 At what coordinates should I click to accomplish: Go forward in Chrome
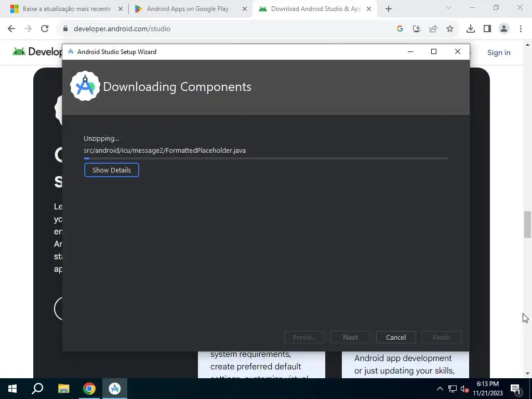(28, 29)
